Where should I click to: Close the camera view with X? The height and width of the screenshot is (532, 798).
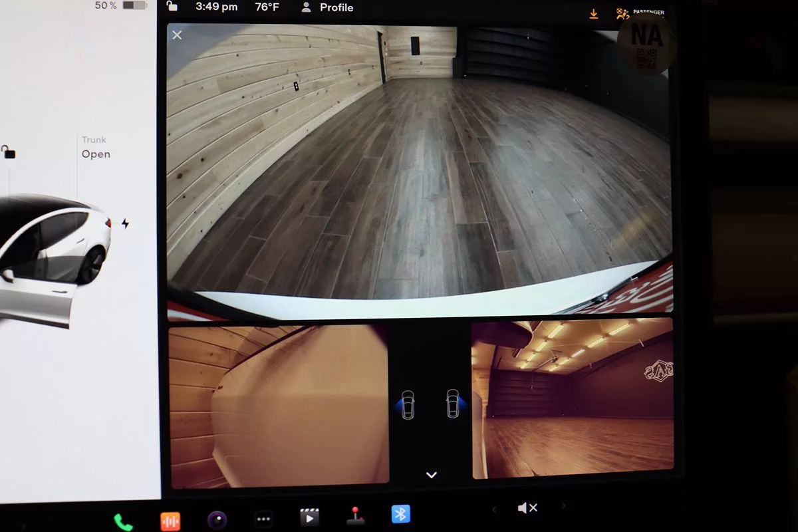click(x=177, y=35)
